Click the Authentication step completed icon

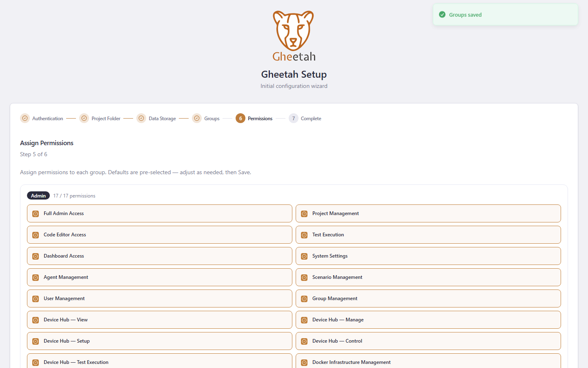[25, 118]
